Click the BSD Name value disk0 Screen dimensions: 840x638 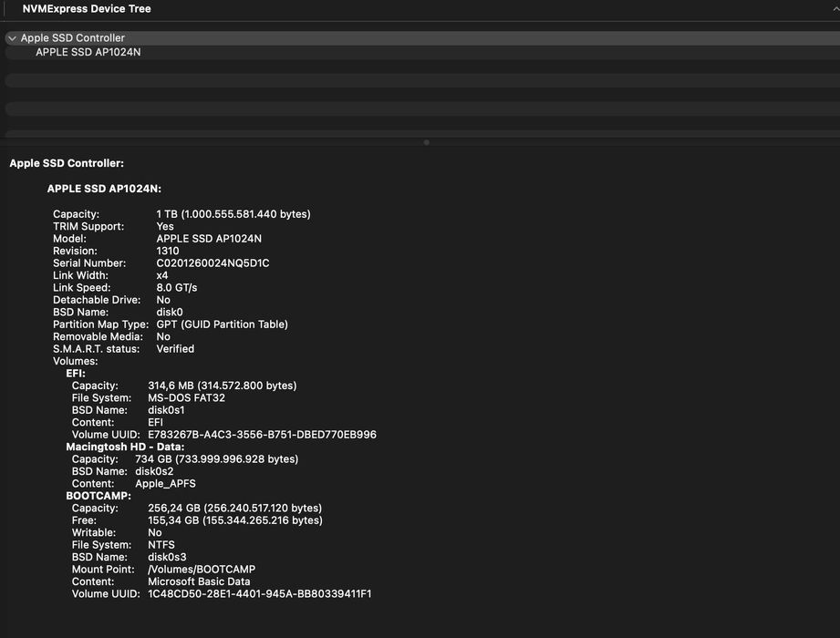click(x=170, y=313)
